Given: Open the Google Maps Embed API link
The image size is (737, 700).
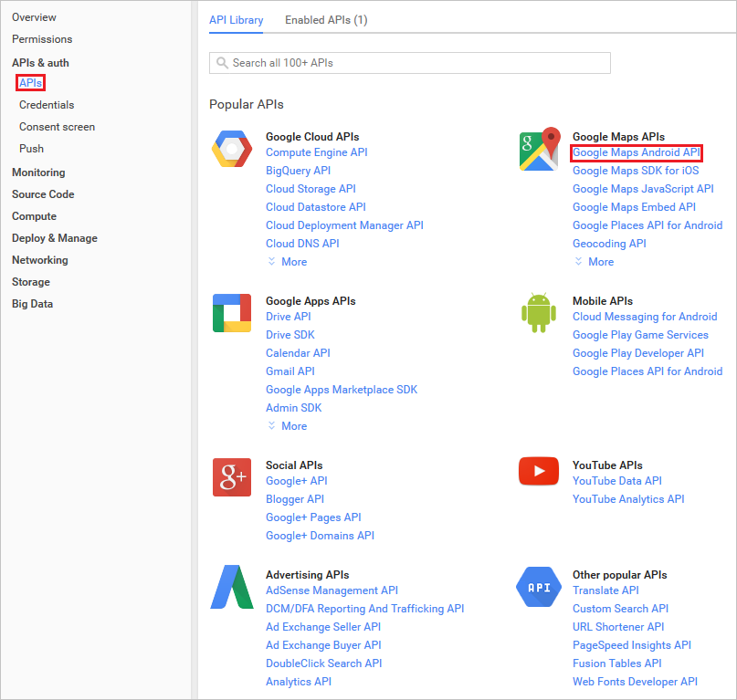Looking at the screenshot, I should coord(634,207).
